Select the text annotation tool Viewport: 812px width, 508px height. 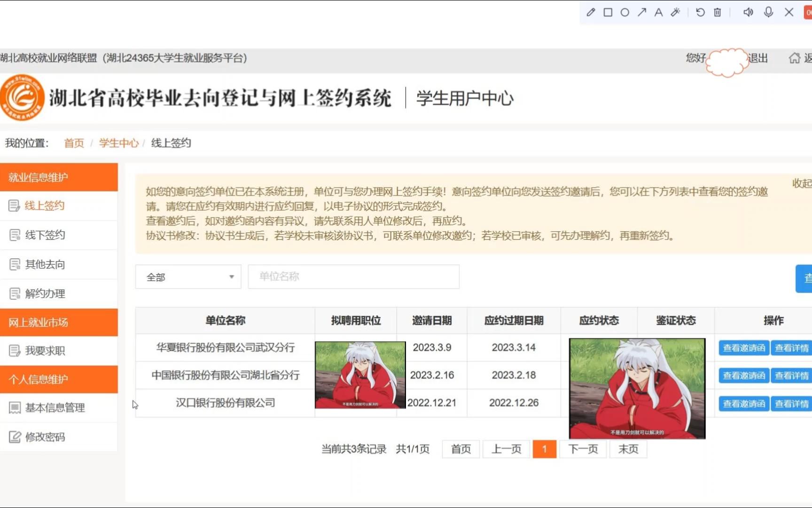658,12
